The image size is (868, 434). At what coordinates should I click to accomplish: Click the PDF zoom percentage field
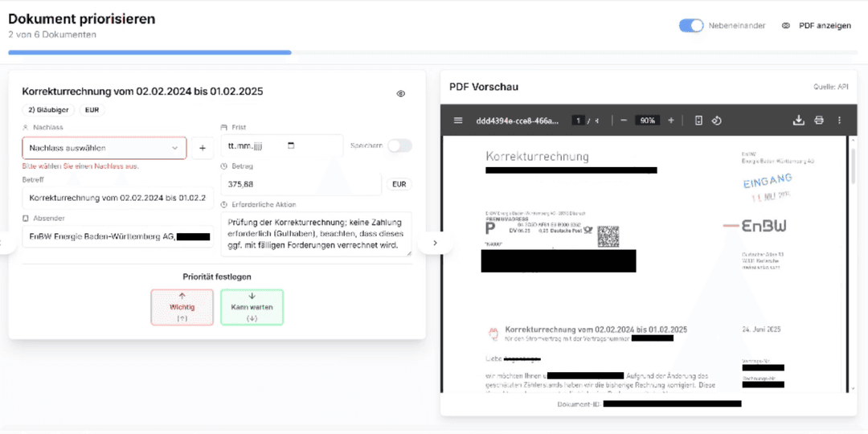[x=647, y=121]
